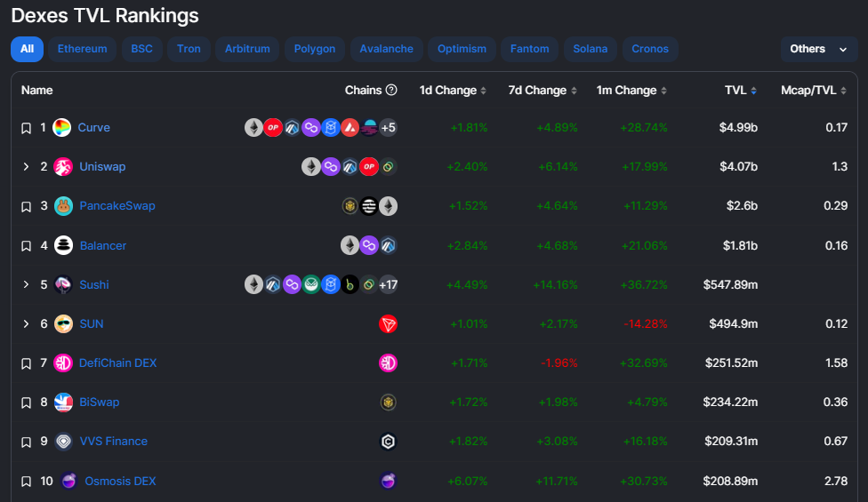This screenshot has width=868, height=502.
Task: Bookmark the PancakeSwap row
Action: (x=26, y=207)
